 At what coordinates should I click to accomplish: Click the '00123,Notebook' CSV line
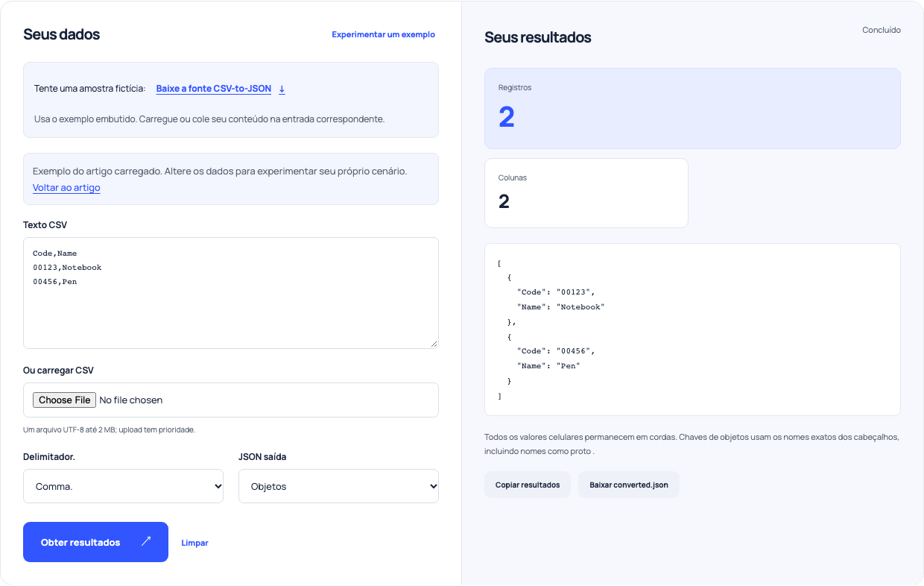coord(67,268)
